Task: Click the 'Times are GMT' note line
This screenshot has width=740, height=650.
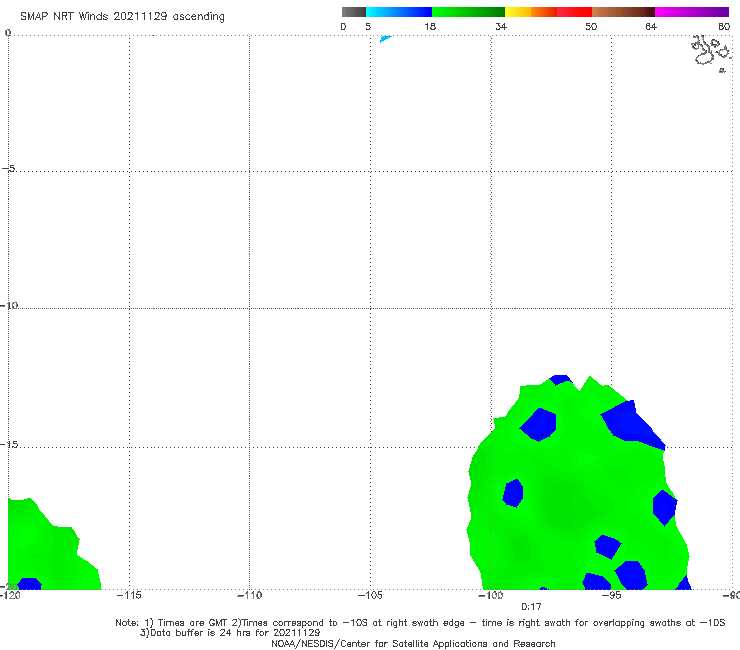Action: click(420, 623)
